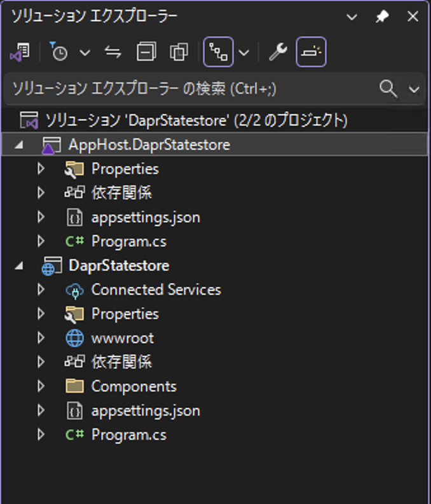Click the Show All Files icon
This screenshot has height=504, width=431.
coord(179,52)
